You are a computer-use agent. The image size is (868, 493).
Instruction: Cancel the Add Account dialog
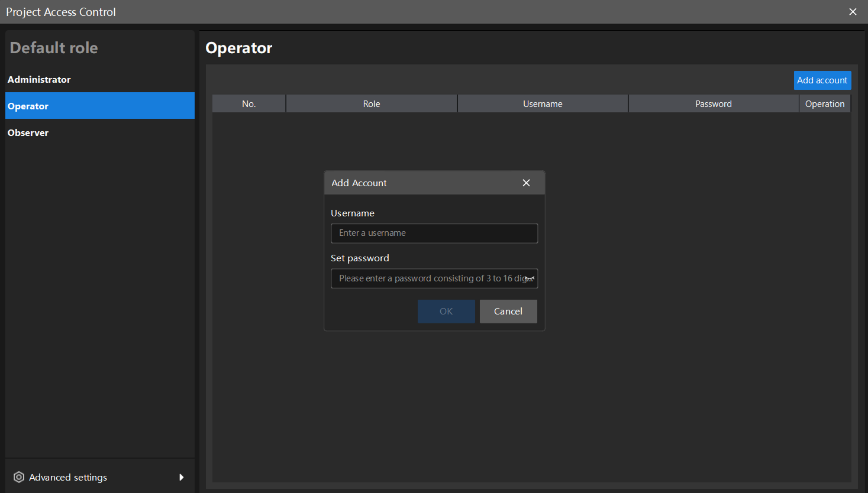click(508, 311)
